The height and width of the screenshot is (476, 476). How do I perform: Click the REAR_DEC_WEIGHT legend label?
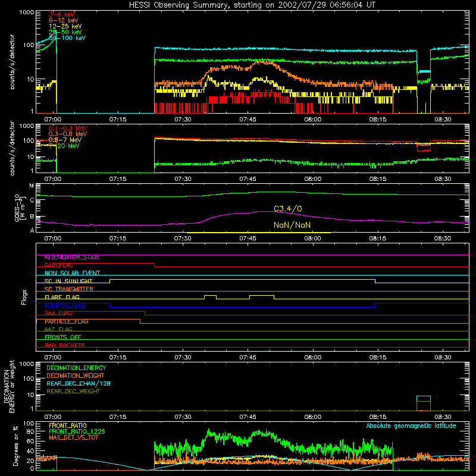click(x=73, y=392)
